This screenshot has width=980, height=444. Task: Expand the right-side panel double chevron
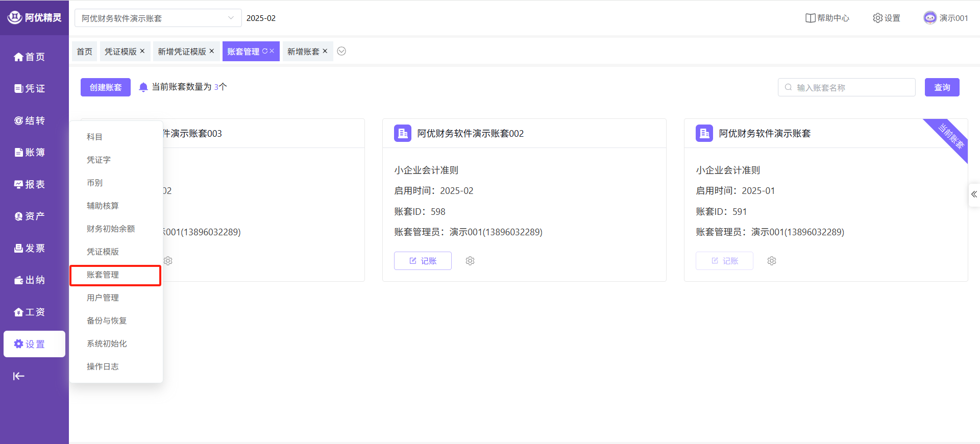tap(974, 194)
